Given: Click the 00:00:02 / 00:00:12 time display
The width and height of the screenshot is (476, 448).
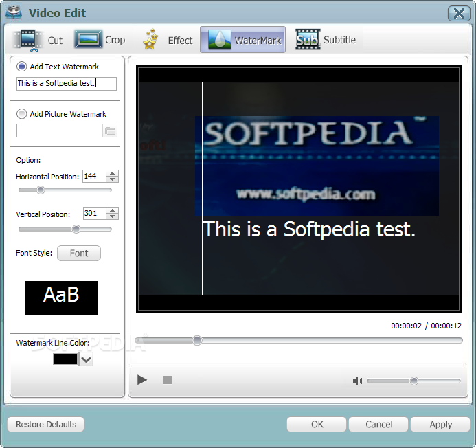Looking at the screenshot, I should click(x=426, y=326).
